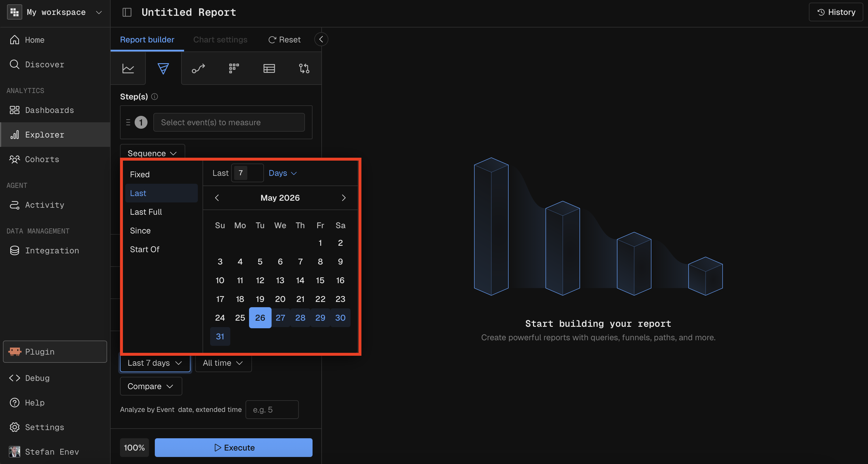Open Home in the sidebar
Screen dimensions: 868x464
[55, 40]
